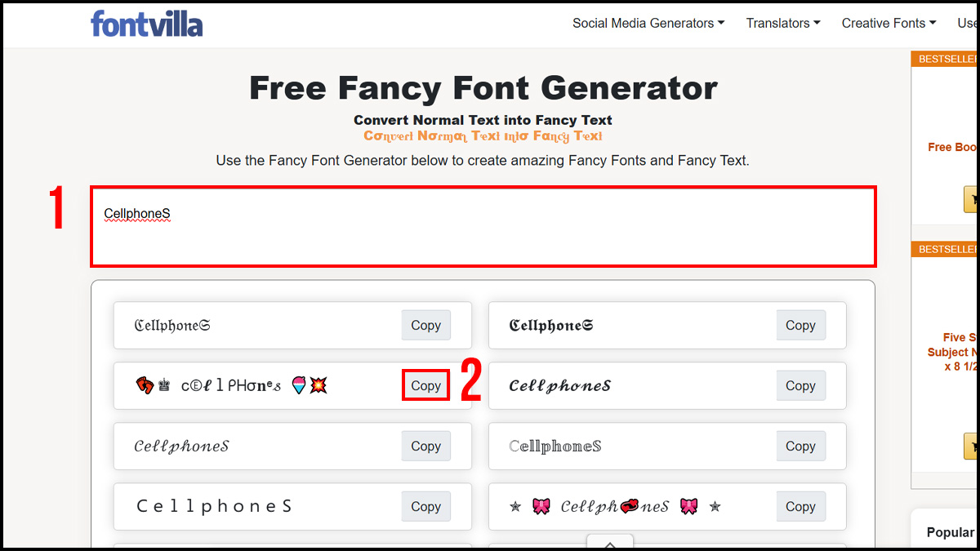Click the scroll-up chevron at page bottom
This screenshot has height=551, width=980.
click(x=609, y=544)
